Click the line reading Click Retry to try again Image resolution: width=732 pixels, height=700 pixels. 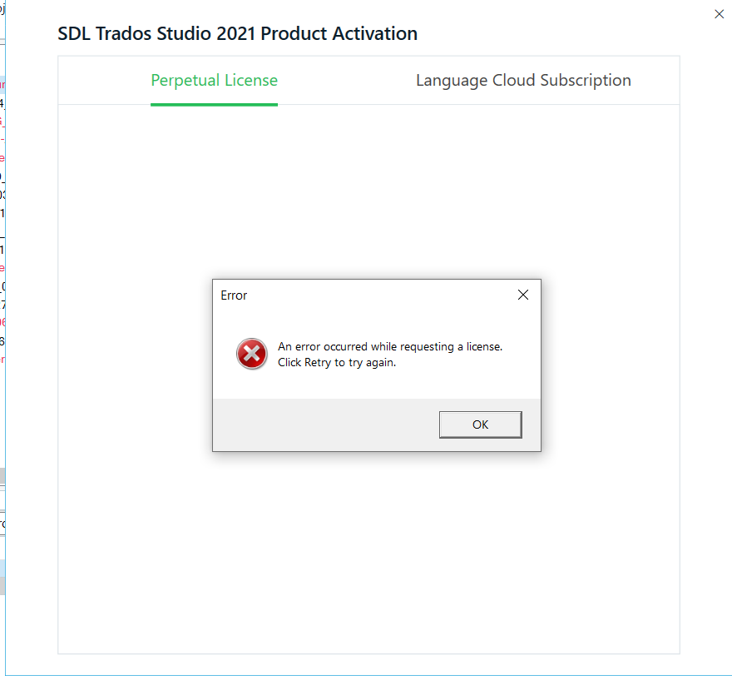[x=336, y=362]
